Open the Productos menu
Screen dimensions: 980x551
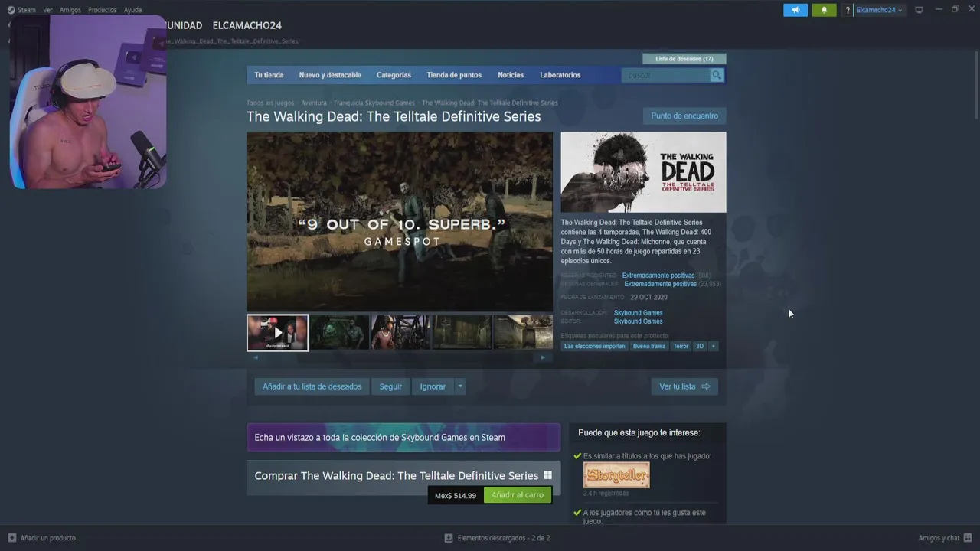click(102, 10)
